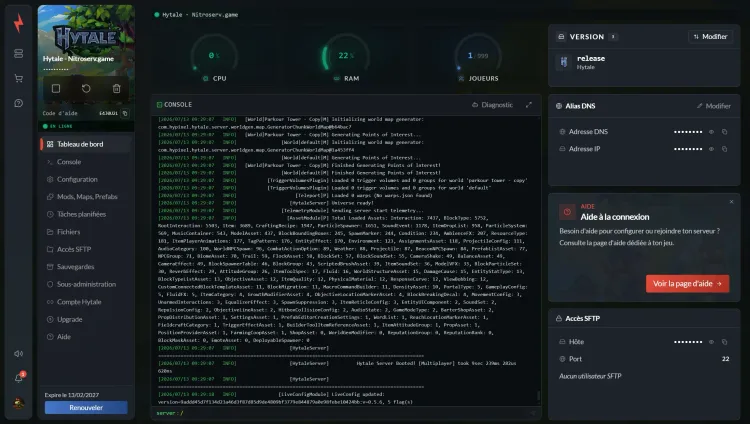
Task: Click the Nitroserv lightning logo
Action: [19, 23]
